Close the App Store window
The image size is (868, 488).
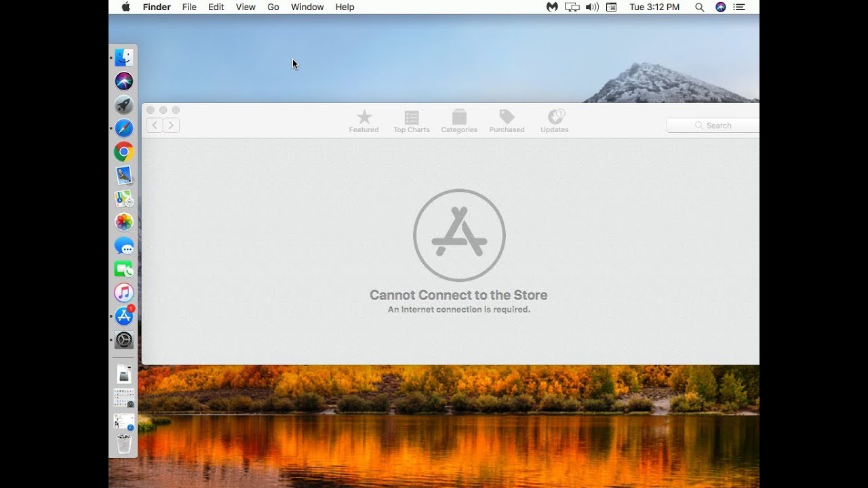tap(151, 110)
